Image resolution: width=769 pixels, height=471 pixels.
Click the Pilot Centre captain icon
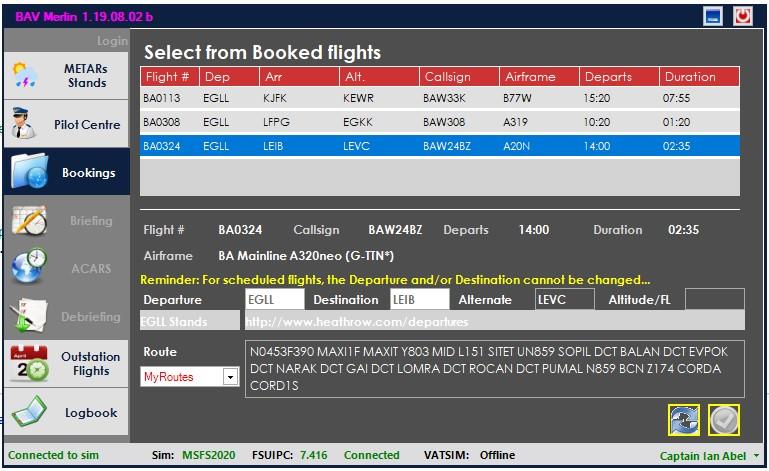[x=23, y=124]
